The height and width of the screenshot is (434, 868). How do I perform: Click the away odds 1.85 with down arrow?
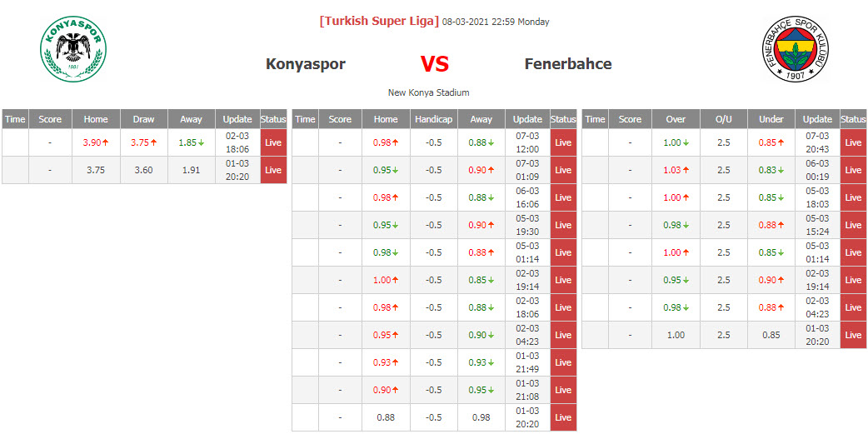click(191, 142)
